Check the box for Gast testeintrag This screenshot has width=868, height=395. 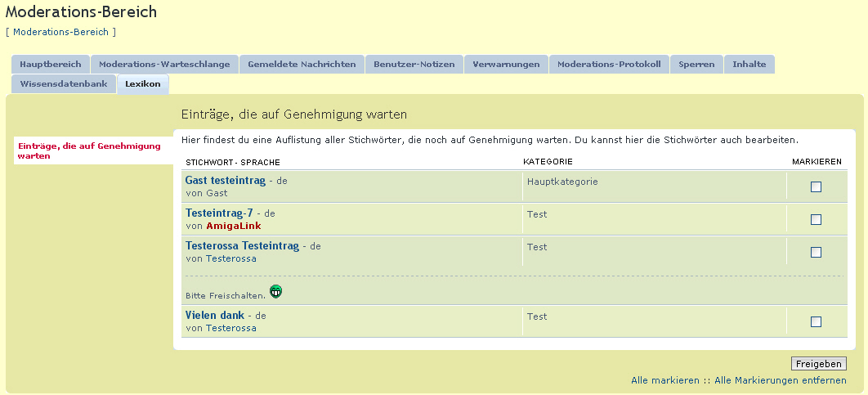coord(816,187)
